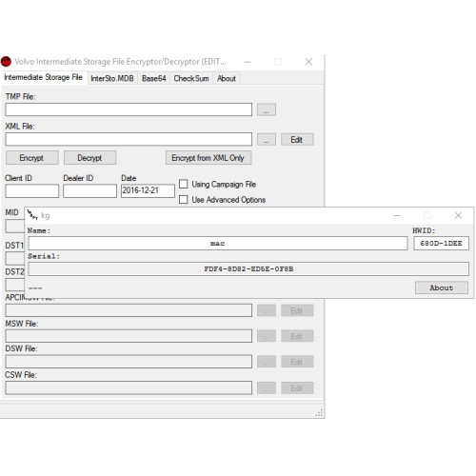Viewport: 476px width, 476px height.
Task: Open the InterSto.MDB tab
Action: coord(112,78)
